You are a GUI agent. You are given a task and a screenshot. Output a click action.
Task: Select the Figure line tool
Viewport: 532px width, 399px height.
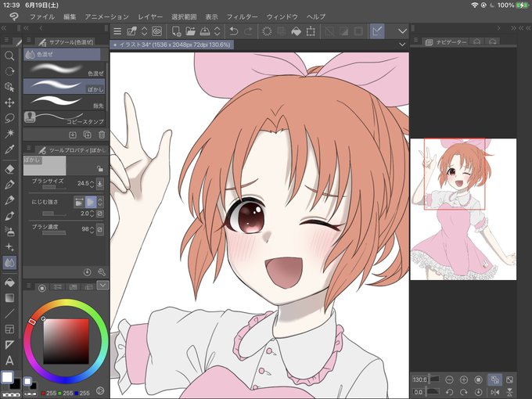point(9,313)
